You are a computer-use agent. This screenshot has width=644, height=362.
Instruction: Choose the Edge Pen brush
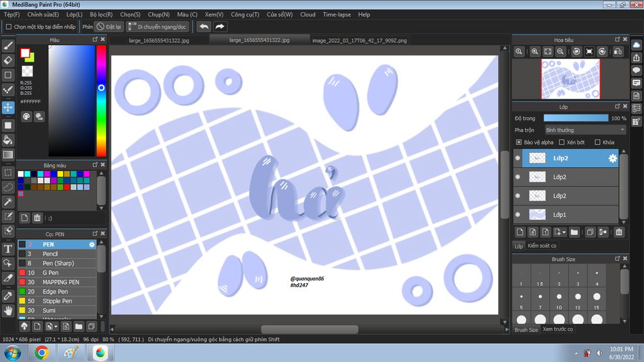click(x=57, y=292)
